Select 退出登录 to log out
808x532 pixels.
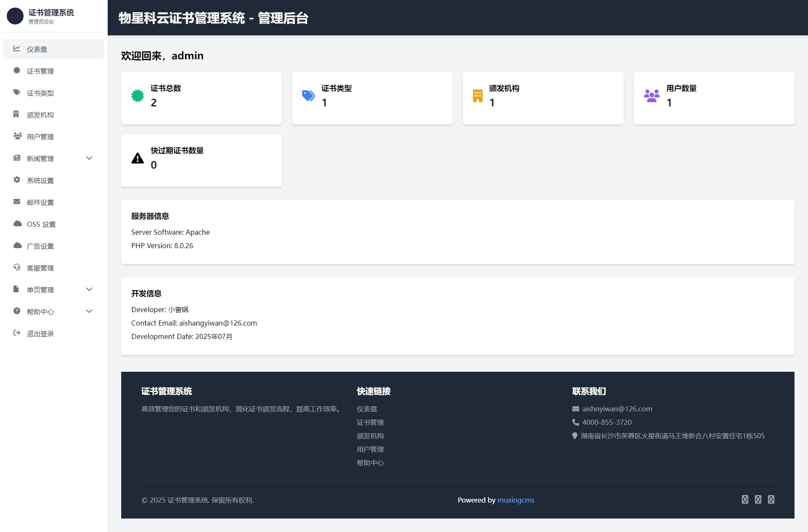point(54,333)
